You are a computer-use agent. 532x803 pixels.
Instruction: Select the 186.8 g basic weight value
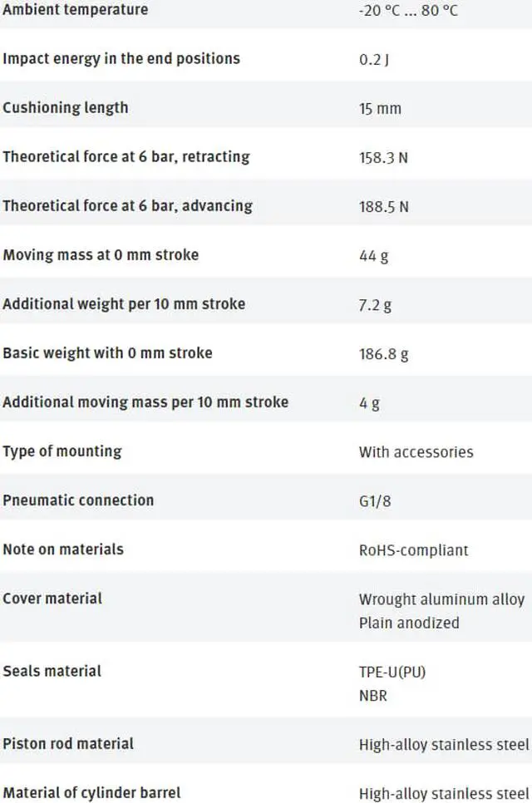point(383,354)
